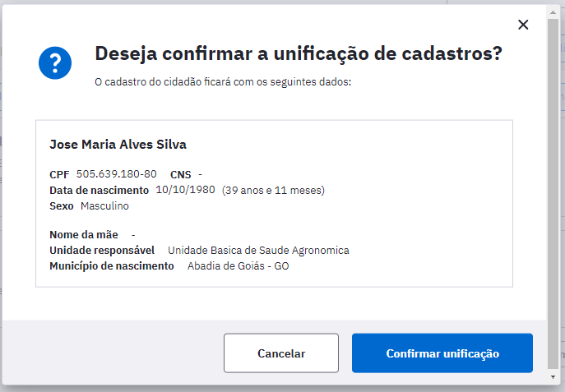Click the CNS field label
Screen dimensions: 565x392
tap(181, 174)
